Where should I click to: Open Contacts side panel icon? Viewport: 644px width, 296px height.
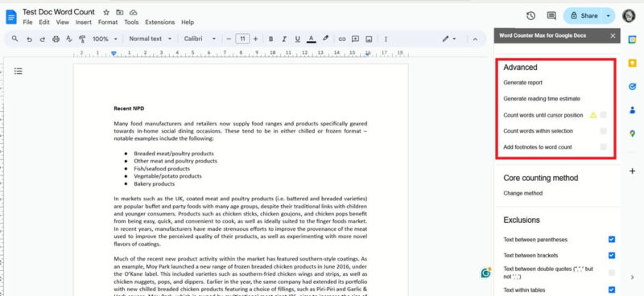[632, 110]
